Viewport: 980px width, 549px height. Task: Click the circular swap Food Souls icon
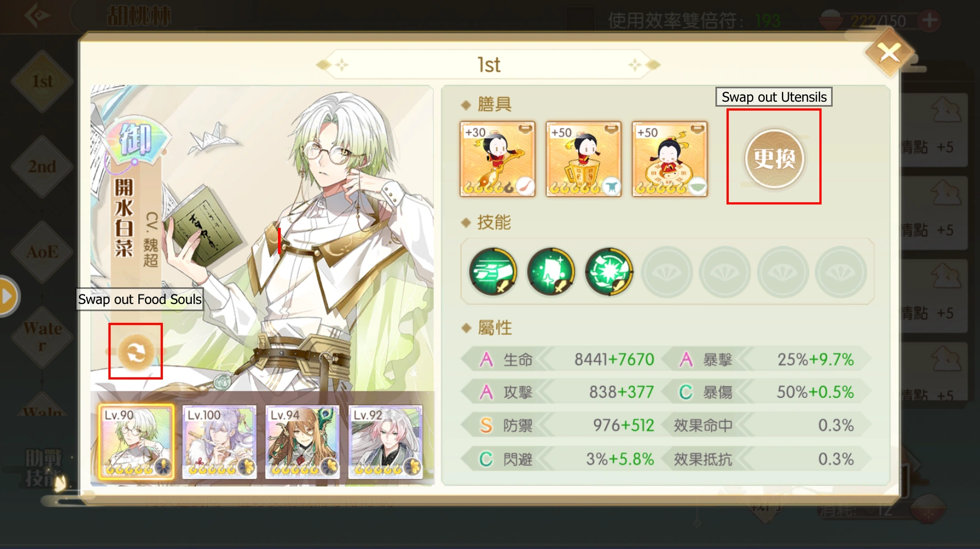pos(136,352)
